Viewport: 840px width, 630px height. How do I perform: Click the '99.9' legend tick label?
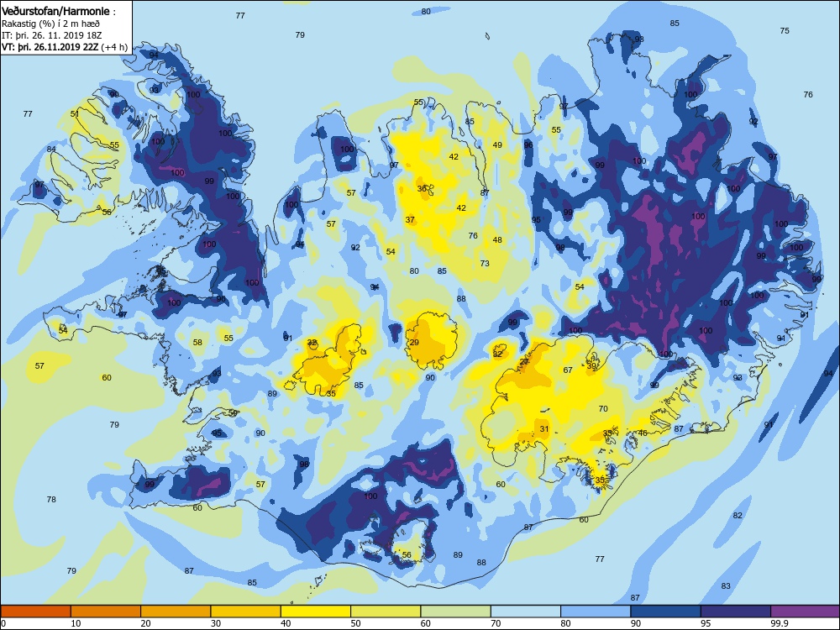[x=779, y=623]
